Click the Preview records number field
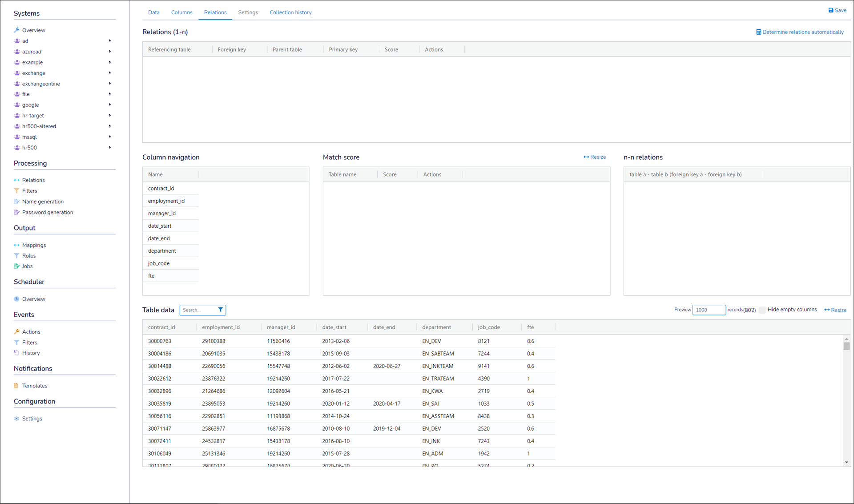854x504 pixels. pos(709,310)
